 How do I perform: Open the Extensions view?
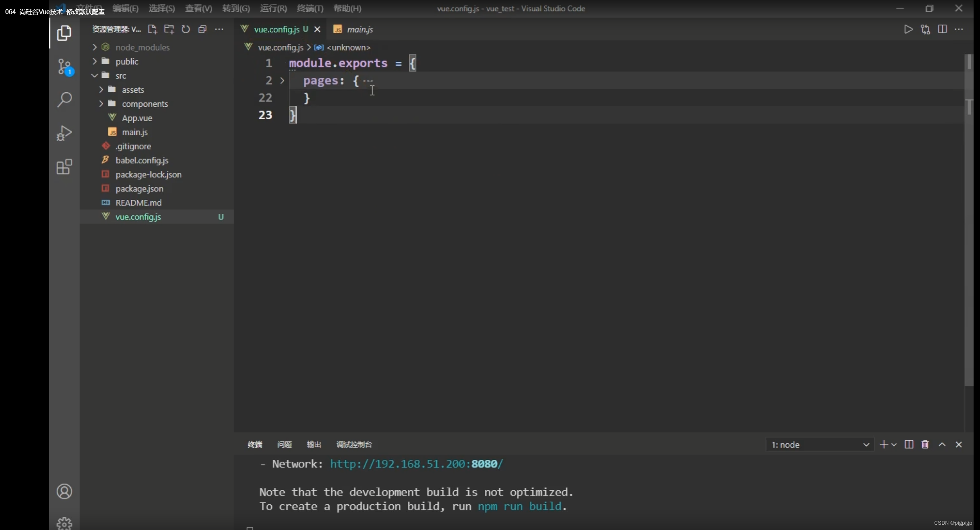(64, 167)
